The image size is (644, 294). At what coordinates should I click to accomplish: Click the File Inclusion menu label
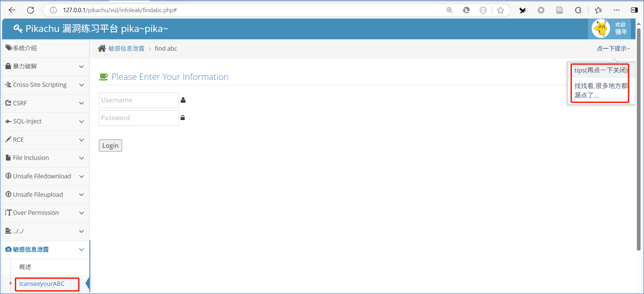(31, 158)
